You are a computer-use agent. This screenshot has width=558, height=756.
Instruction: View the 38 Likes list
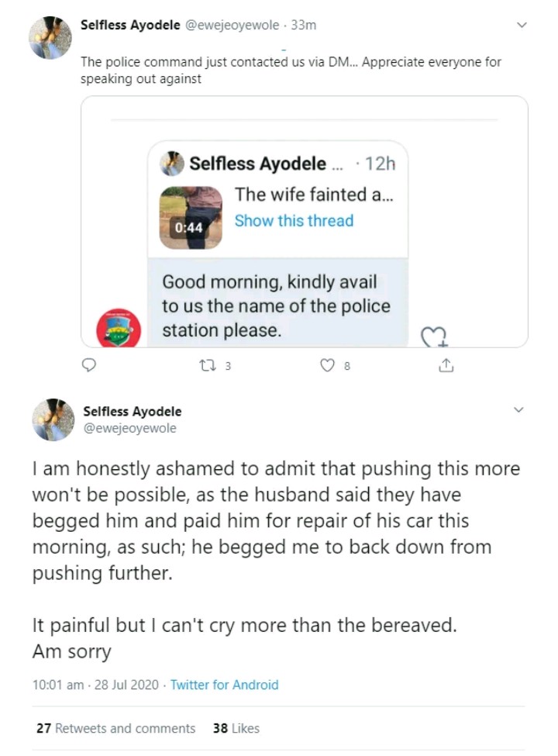(236, 728)
